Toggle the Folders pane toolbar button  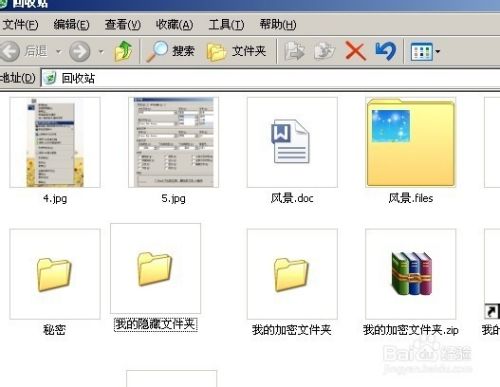(x=236, y=51)
